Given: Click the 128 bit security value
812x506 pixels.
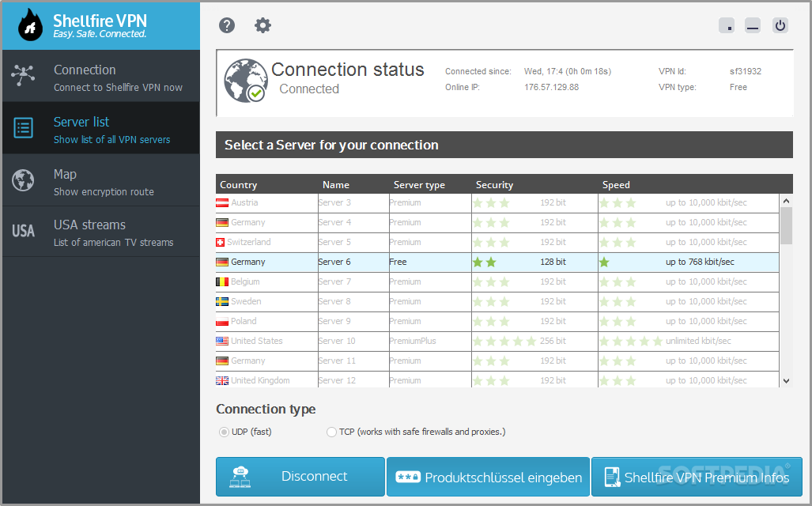Looking at the screenshot, I should [553, 262].
